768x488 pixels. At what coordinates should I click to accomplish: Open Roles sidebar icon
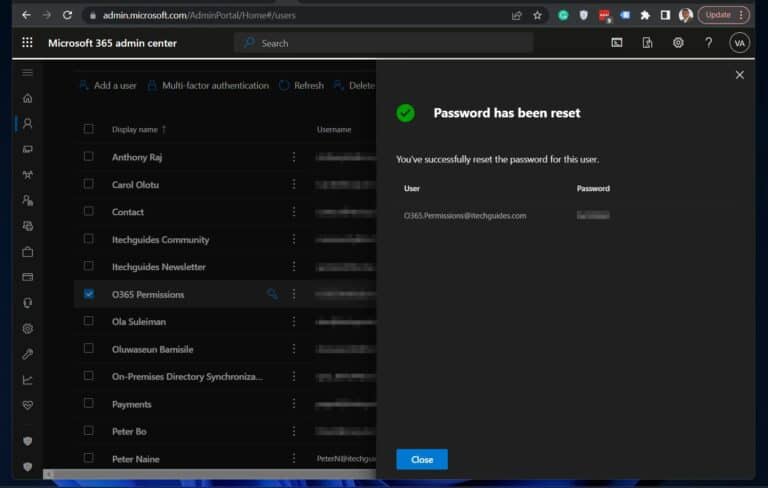pyautogui.click(x=27, y=200)
